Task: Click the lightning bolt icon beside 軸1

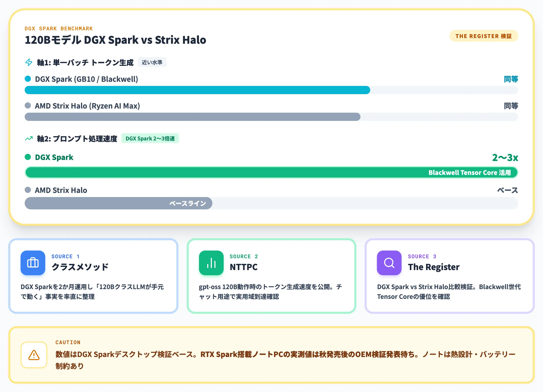Action: pos(29,62)
